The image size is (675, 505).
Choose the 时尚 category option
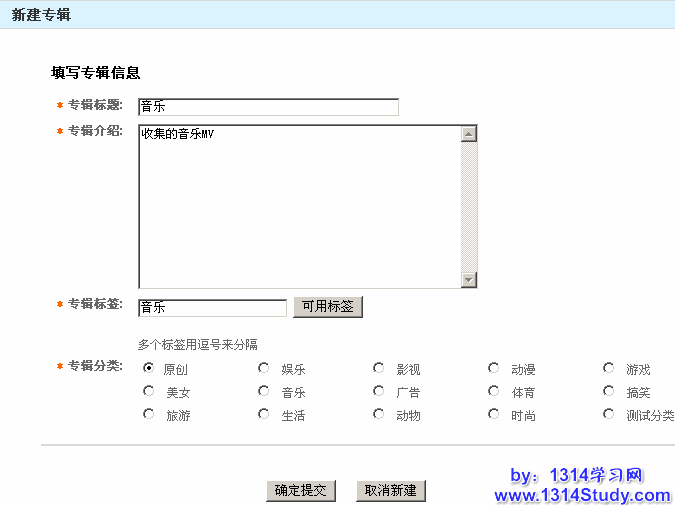tap(494, 414)
